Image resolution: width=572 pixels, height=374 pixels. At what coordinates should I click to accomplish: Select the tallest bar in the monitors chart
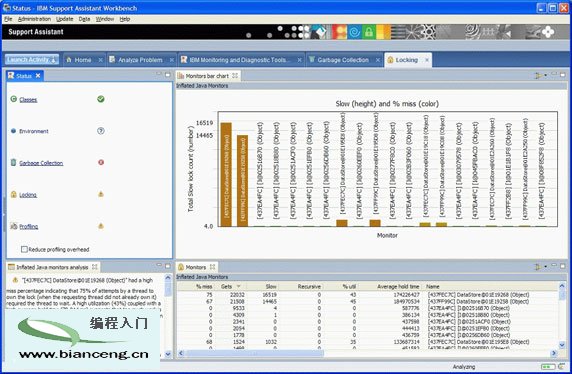226,174
